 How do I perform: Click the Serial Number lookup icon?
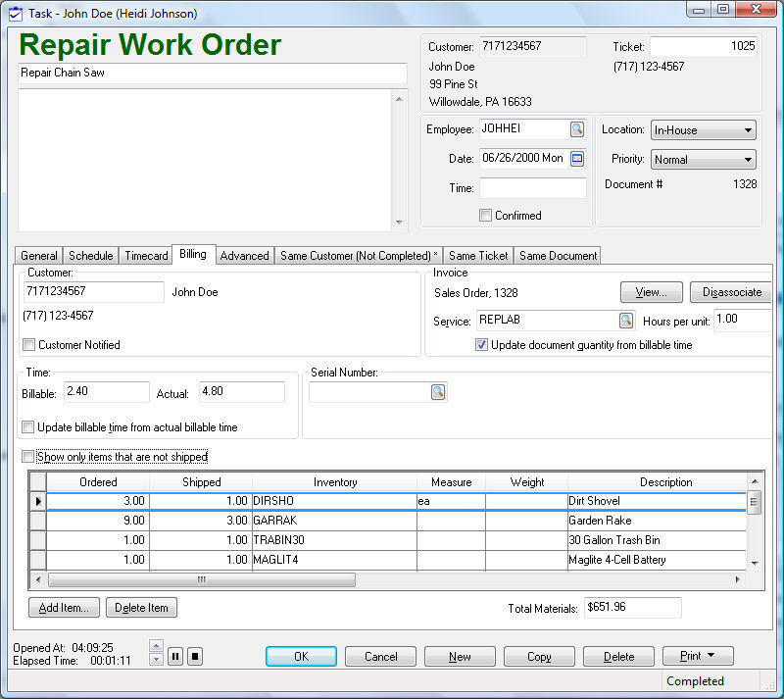pos(438,392)
